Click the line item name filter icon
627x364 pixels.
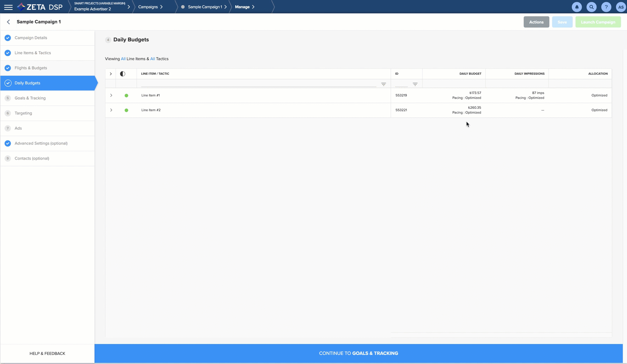pos(383,84)
